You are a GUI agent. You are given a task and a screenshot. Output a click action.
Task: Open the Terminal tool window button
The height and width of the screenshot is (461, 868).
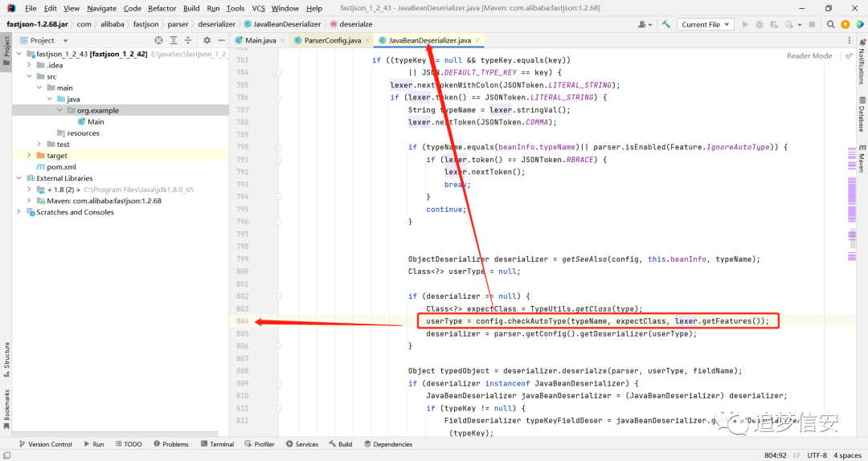coord(217,444)
